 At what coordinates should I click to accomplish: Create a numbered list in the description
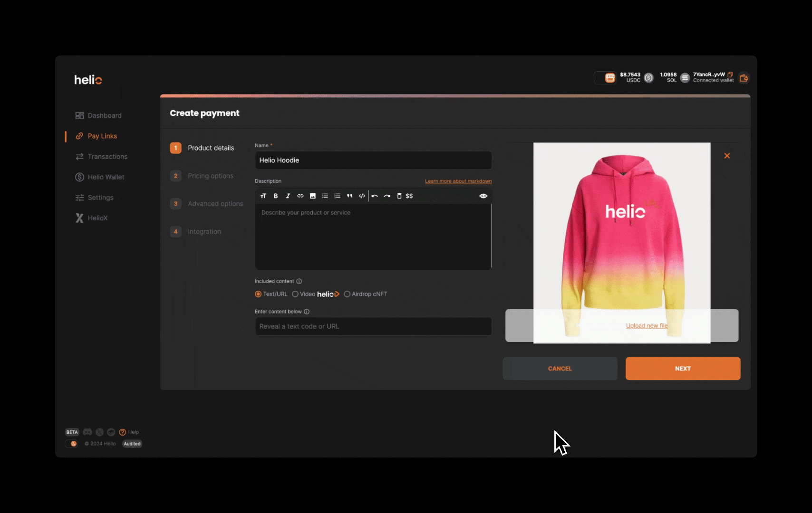click(338, 196)
